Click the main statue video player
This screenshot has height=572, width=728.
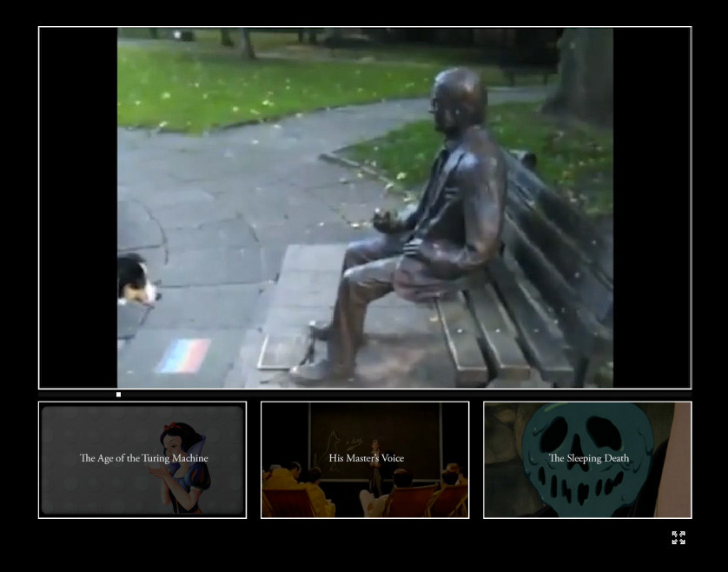click(365, 208)
